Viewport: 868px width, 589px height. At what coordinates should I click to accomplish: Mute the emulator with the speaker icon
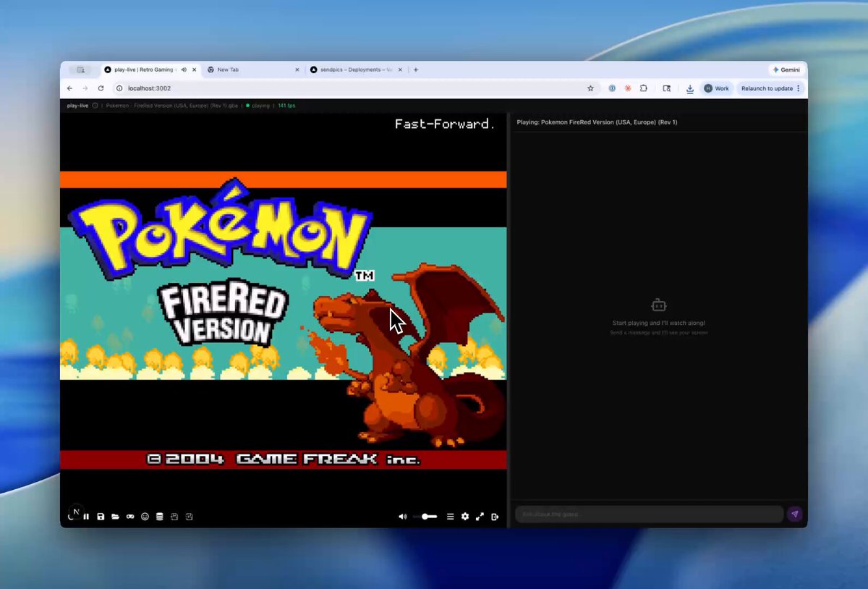(402, 517)
